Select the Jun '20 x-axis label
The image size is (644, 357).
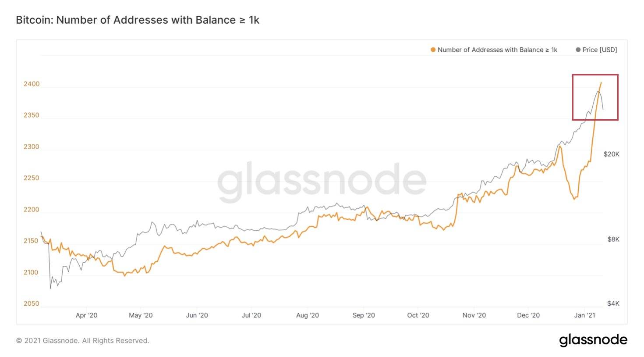(197, 315)
